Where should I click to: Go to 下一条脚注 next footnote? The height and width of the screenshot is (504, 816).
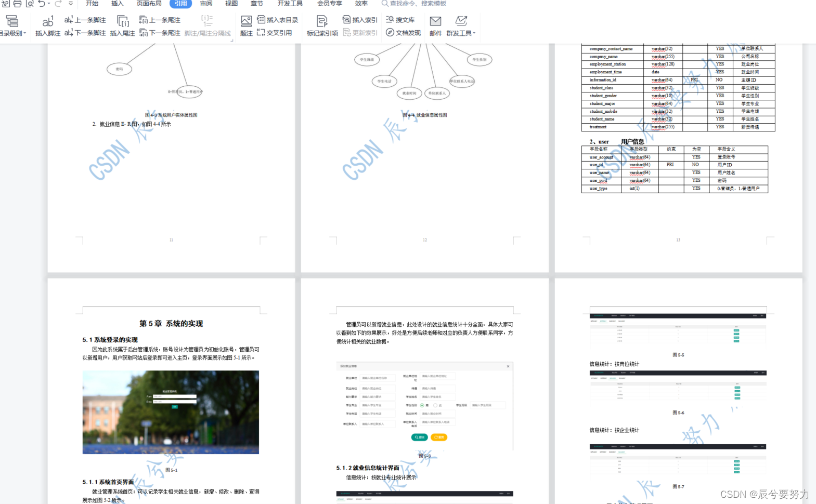[x=85, y=33]
